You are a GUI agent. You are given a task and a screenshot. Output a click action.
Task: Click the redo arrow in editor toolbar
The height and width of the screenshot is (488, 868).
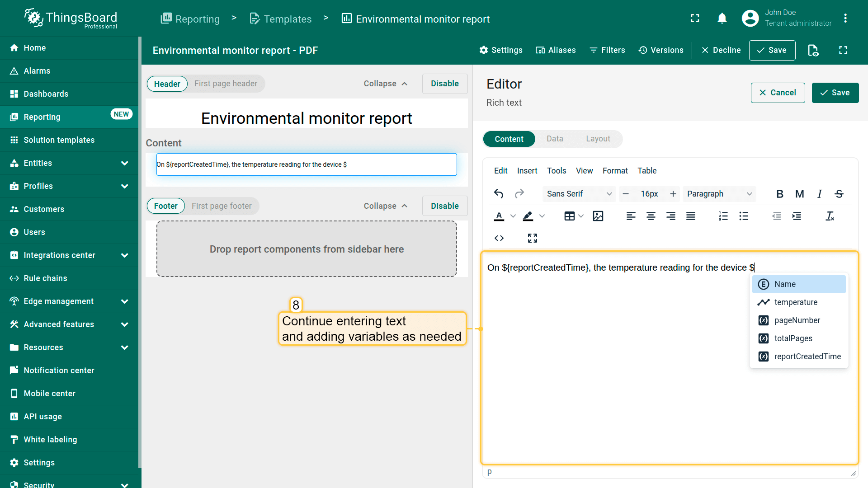pyautogui.click(x=519, y=194)
